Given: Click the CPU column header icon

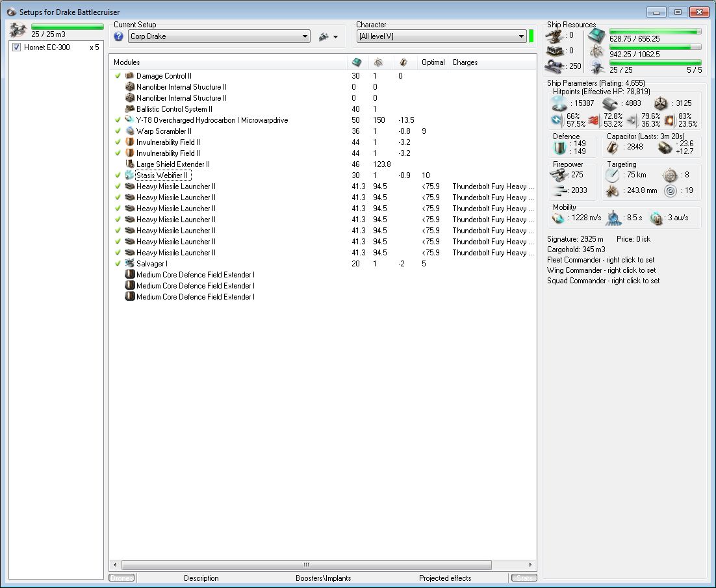Looking at the screenshot, I should coord(356,62).
